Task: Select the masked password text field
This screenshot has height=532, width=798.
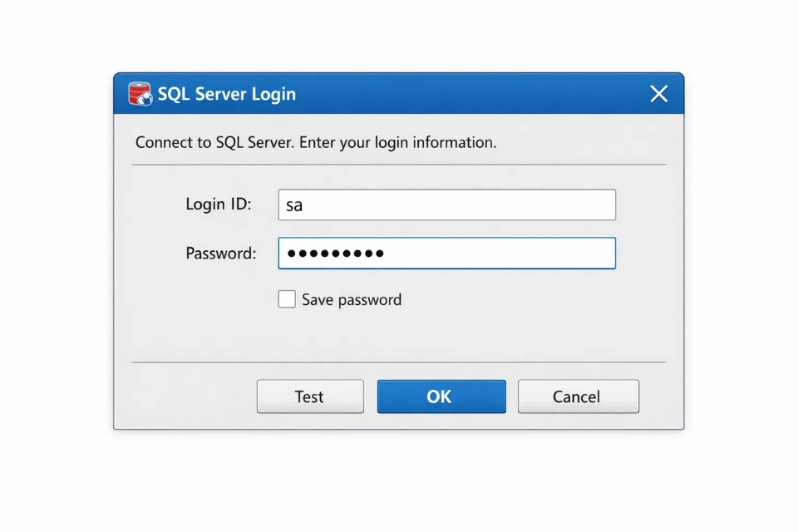Action: pyautogui.click(x=446, y=253)
